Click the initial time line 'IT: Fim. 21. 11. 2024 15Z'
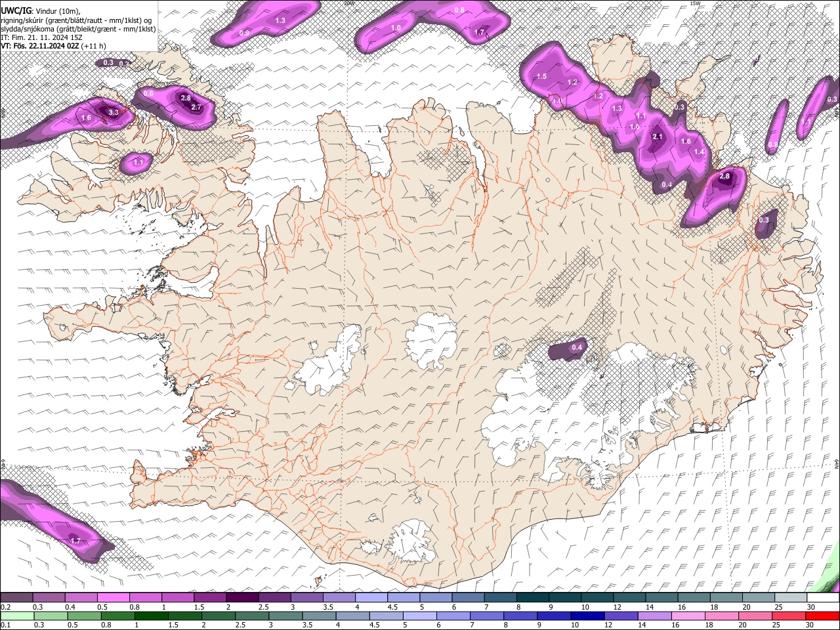840x630 pixels. (41, 37)
